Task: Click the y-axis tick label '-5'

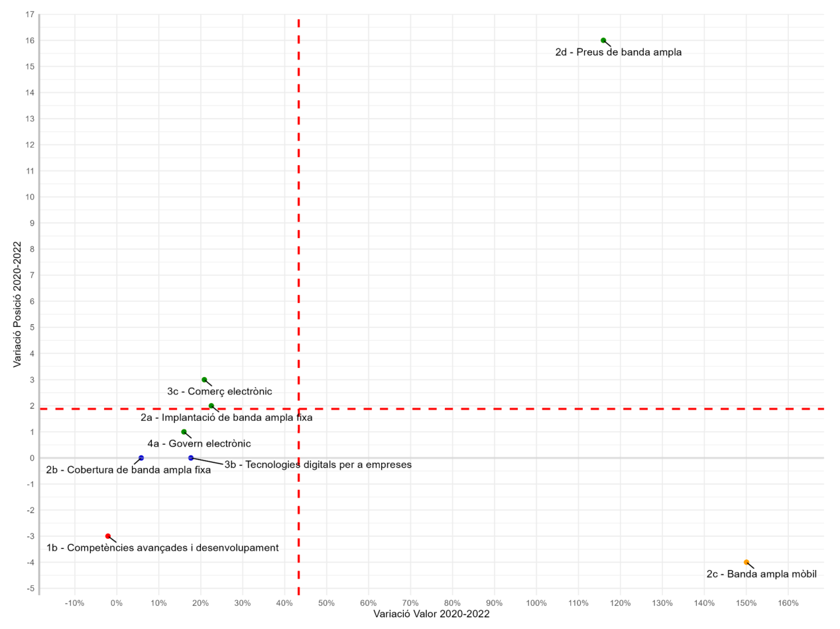Action: pos(30,589)
